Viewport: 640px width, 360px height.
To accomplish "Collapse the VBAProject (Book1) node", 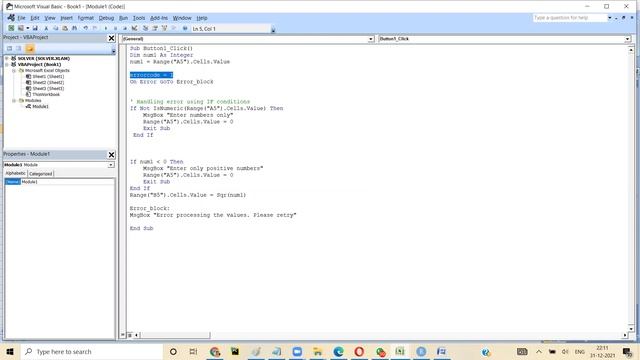I will pos(7,64).
